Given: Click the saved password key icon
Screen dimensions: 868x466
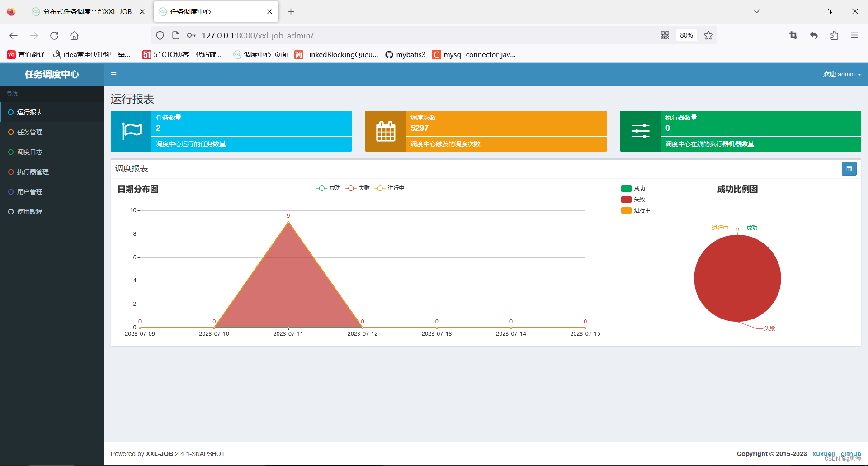Looking at the screenshot, I should click(x=191, y=35).
